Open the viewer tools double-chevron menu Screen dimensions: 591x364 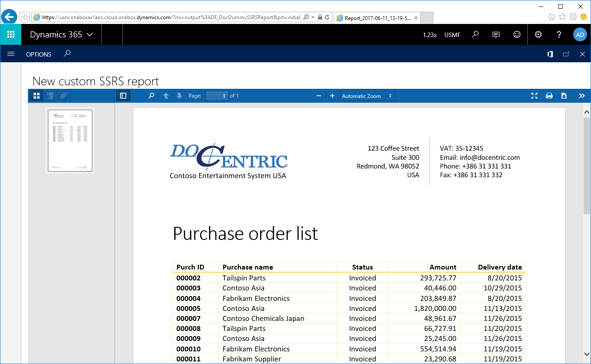582,96
